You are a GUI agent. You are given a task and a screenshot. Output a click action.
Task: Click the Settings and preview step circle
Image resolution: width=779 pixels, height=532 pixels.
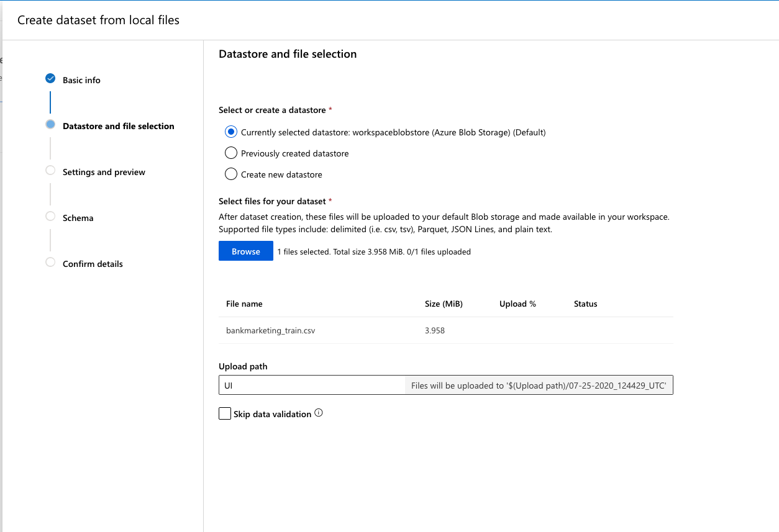click(50, 171)
